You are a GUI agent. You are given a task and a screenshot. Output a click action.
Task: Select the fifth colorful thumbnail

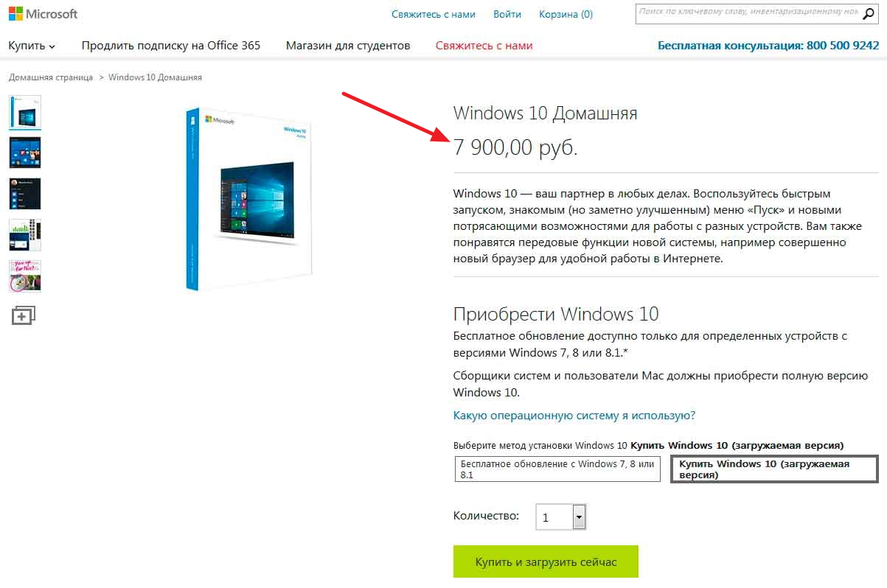(x=25, y=276)
